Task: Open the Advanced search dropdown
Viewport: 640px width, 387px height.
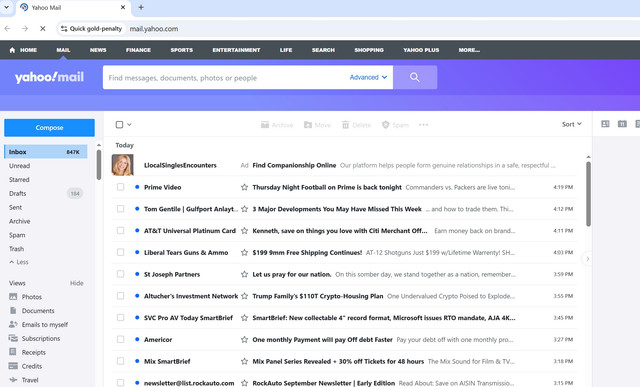Action: pyautogui.click(x=368, y=77)
